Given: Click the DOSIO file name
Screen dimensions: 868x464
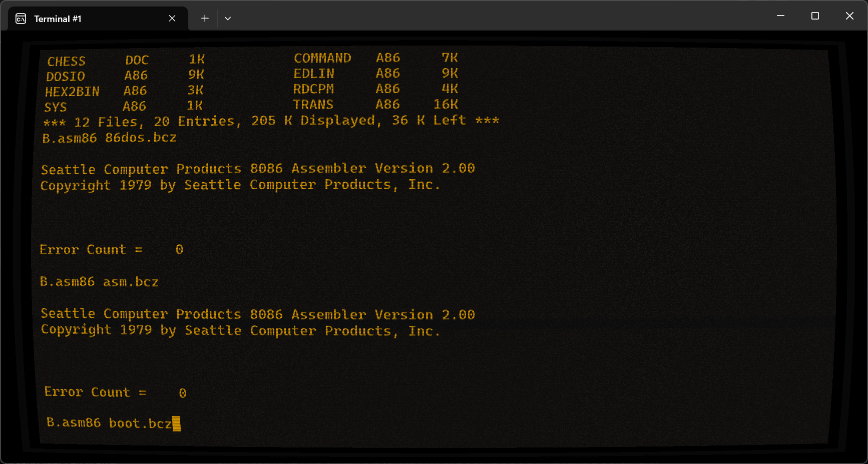Looking at the screenshot, I should pos(66,76).
